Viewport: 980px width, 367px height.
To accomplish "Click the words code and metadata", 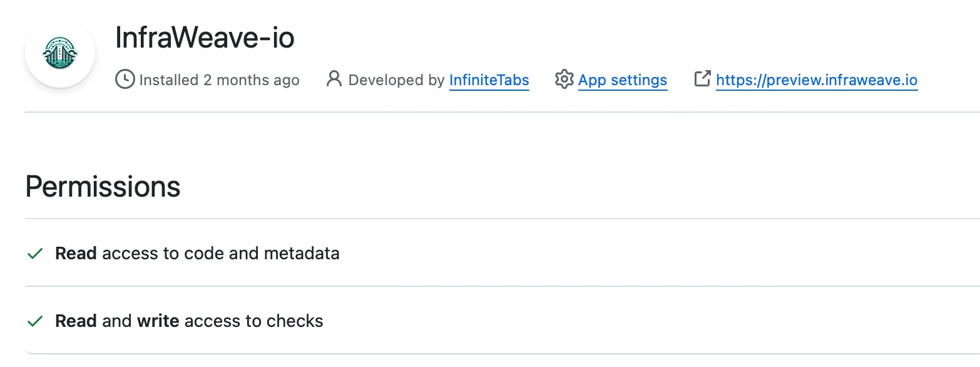I will (x=262, y=254).
